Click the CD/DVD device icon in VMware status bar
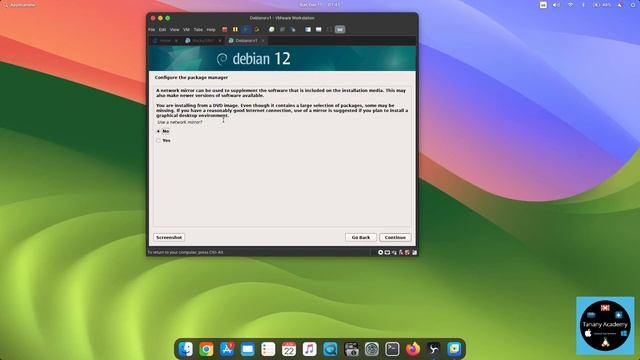 coord(380,253)
